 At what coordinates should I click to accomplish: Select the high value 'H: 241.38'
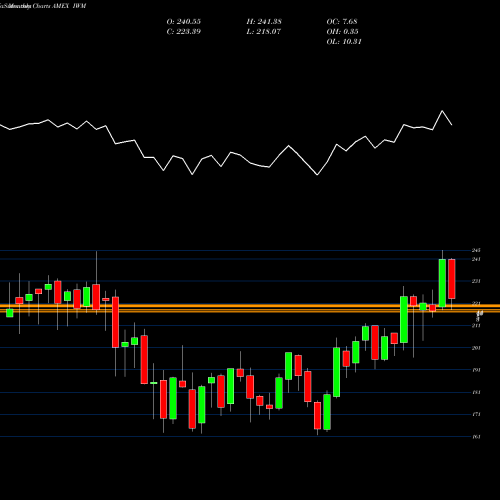click(264, 22)
